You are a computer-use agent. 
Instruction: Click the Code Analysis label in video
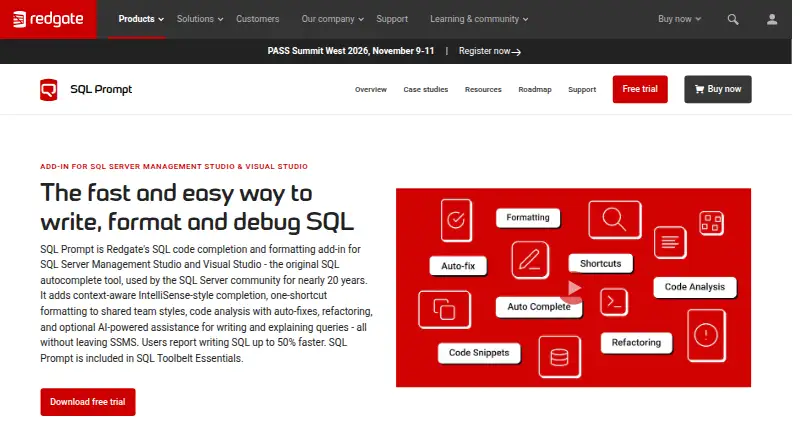pyautogui.click(x=694, y=287)
